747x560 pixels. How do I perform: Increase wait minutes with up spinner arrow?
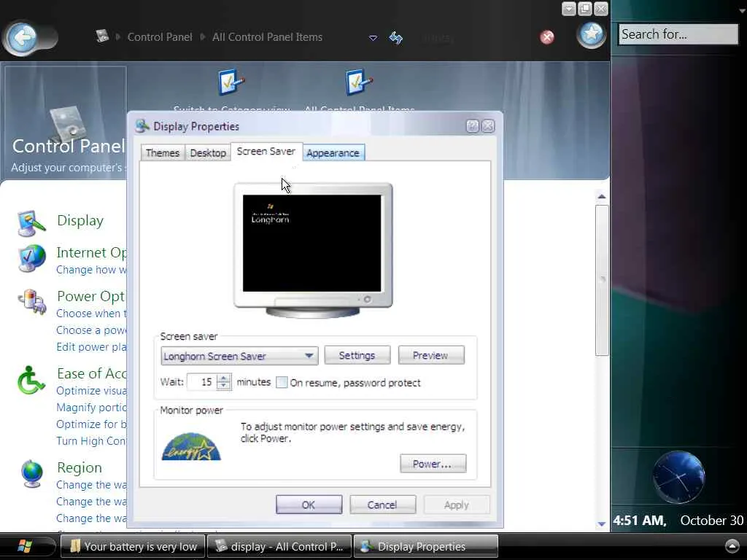coord(223,378)
